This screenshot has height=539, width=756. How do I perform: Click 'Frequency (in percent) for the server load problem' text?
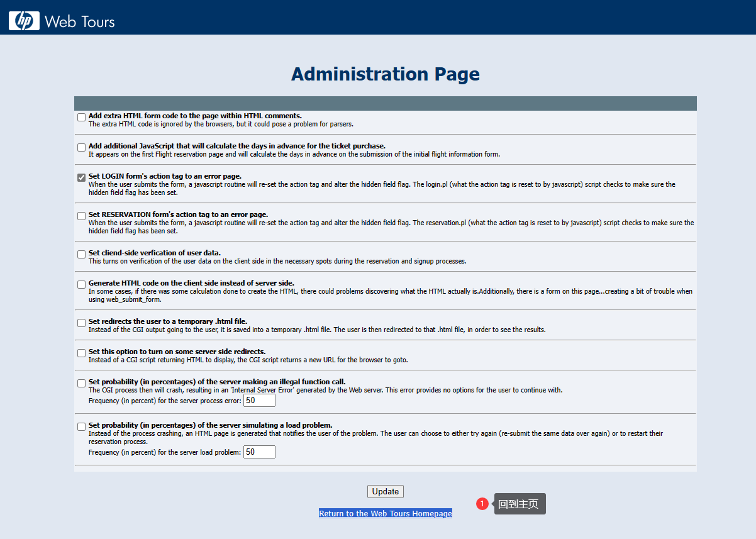pos(165,452)
